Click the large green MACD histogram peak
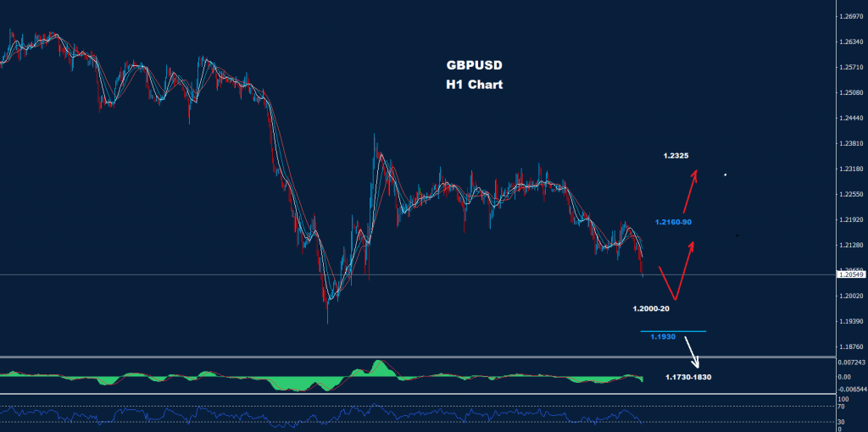The width and height of the screenshot is (868, 432). (381, 369)
